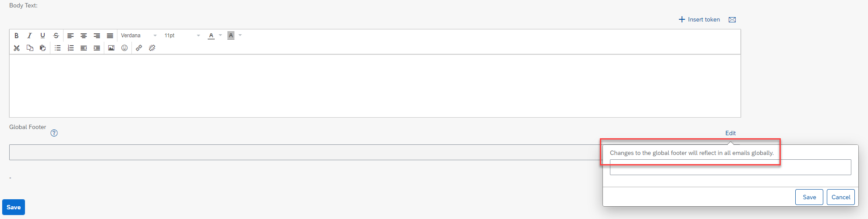Expand the text color arrow

pos(220,36)
